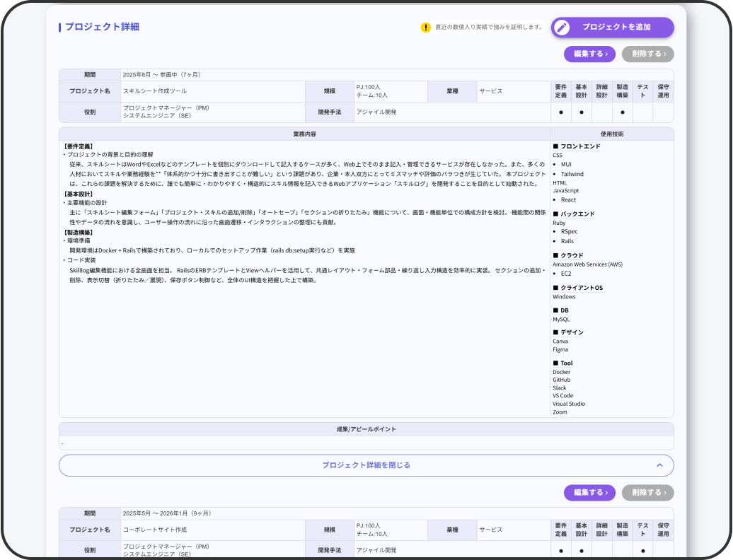The height and width of the screenshot is (560, 733).
Task: Click the 業務内容 column header
Action: [x=304, y=134]
